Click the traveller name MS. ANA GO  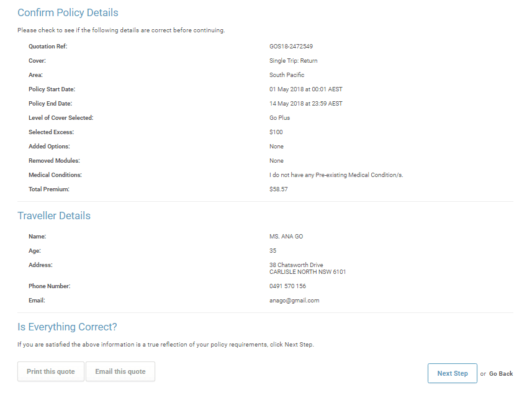[286, 237]
